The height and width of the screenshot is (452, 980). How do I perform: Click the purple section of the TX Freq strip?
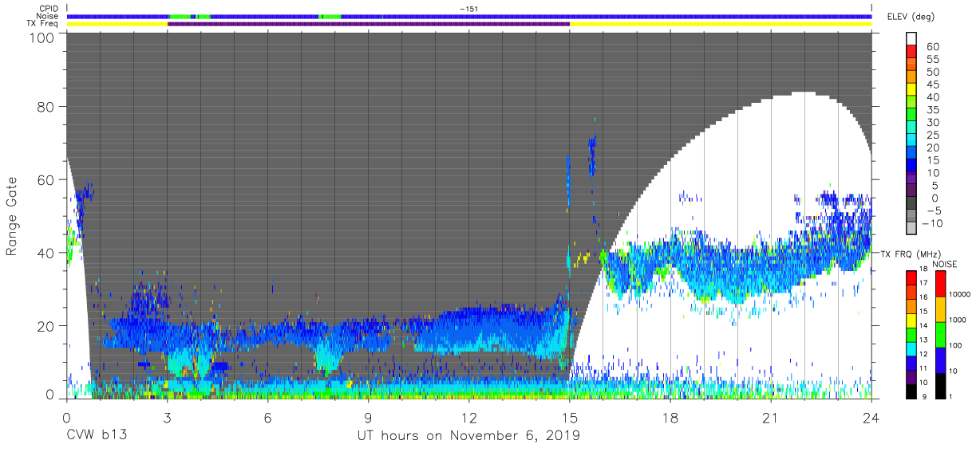(x=369, y=24)
